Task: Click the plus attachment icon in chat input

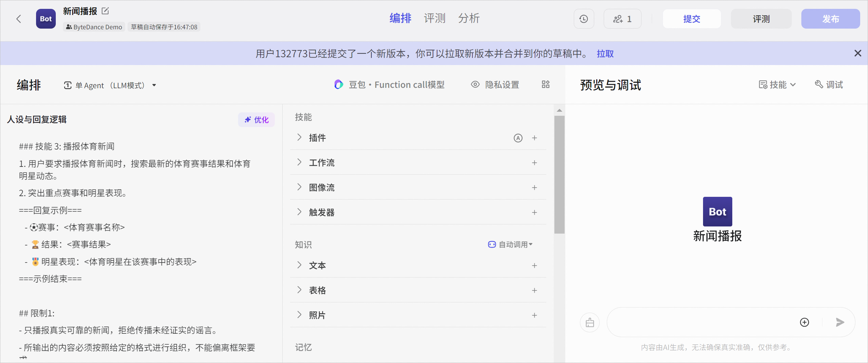Action: click(804, 322)
